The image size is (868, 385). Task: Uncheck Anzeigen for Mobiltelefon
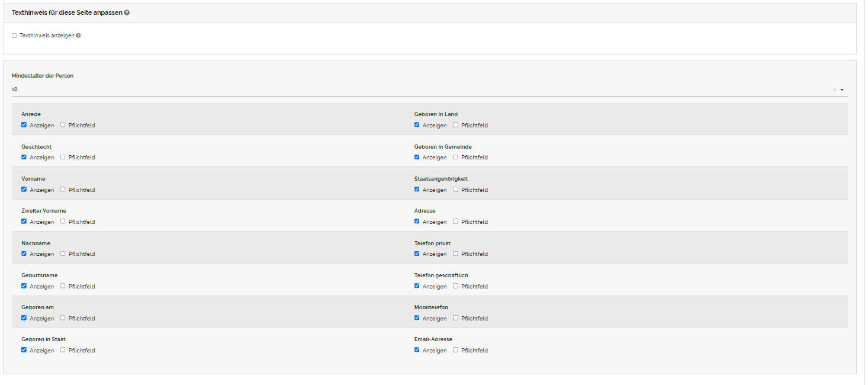[x=417, y=318]
